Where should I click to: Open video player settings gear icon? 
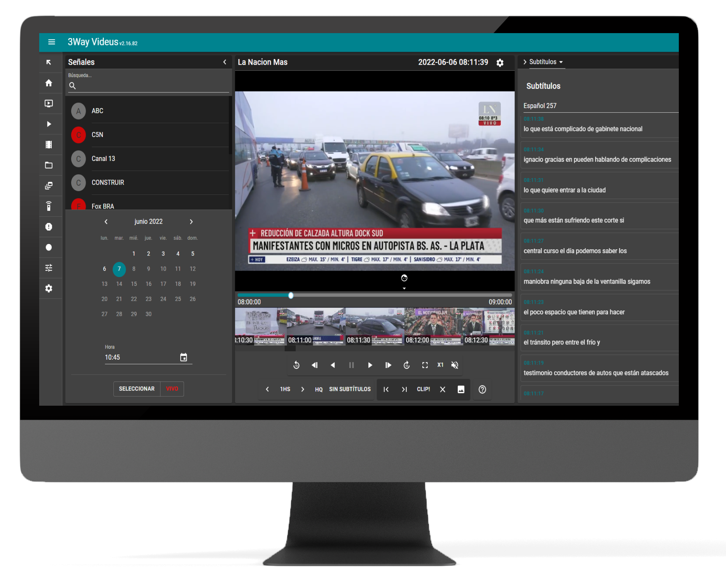(500, 63)
